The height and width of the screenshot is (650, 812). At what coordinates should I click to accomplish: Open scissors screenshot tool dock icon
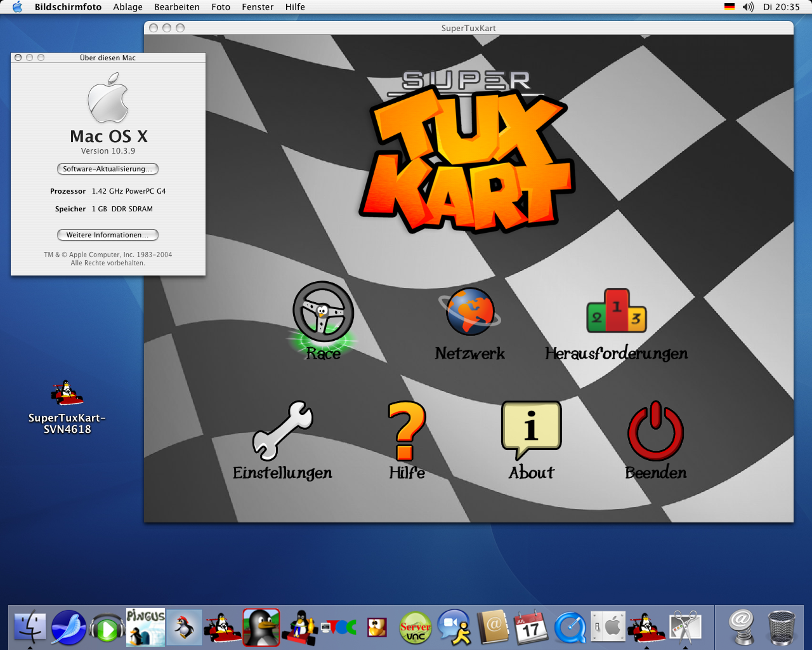[685, 627]
